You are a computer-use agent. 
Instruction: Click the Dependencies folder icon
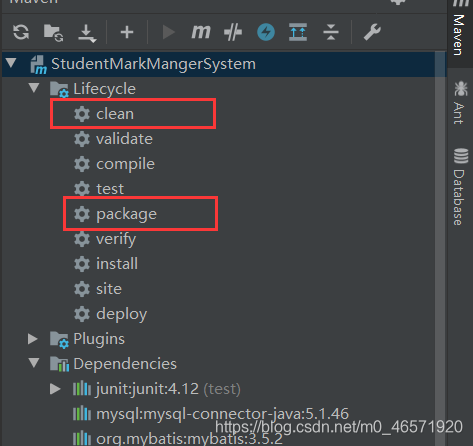[x=59, y=364]
